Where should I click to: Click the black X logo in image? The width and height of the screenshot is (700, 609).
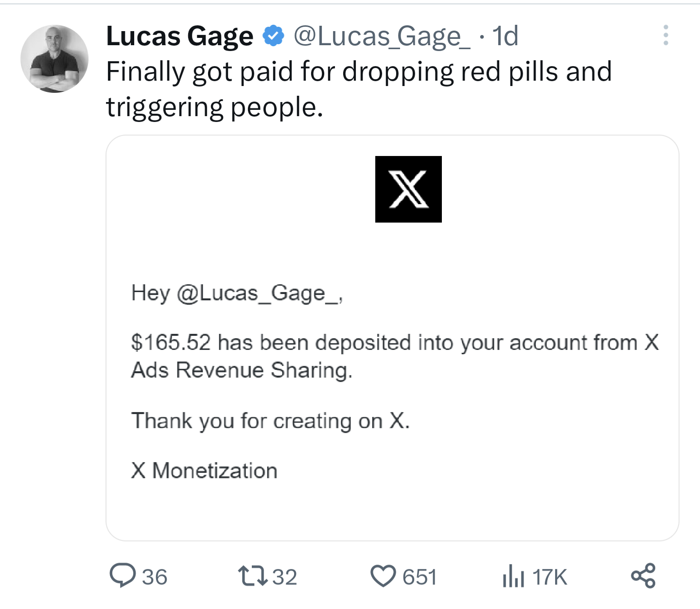(x=408, y=189)
